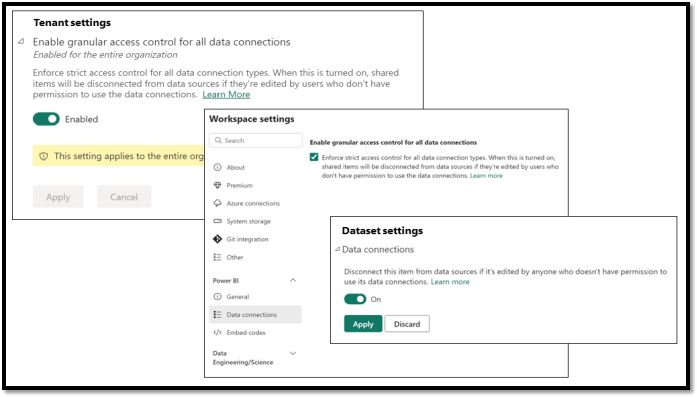The width and height of the screenshot is (697, 397).
Task: Click the magnifier icon in the Search box
Action: [x=218, y=140]
